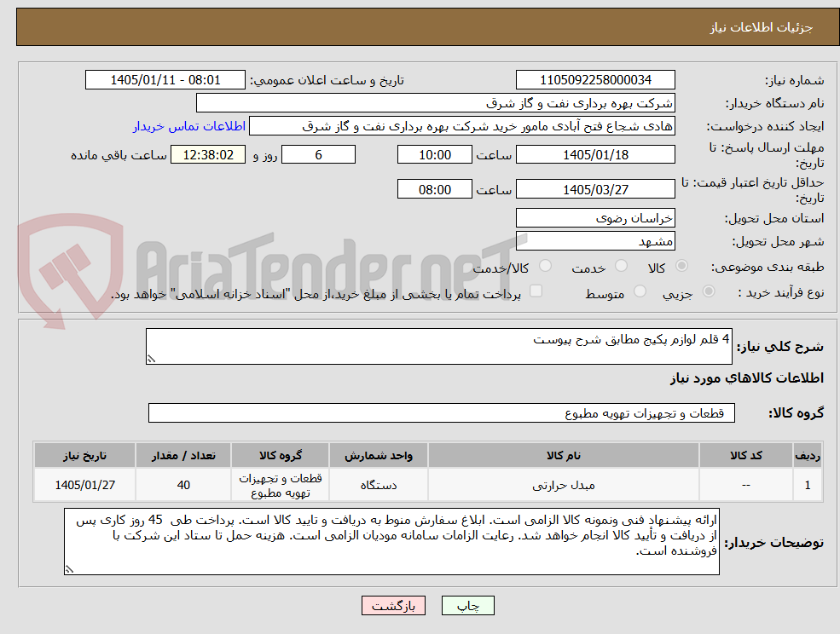The width and height of the screenshot is (840, 634).
Task: Click the need number field 1105092258000034
Action: click(595, 80)
